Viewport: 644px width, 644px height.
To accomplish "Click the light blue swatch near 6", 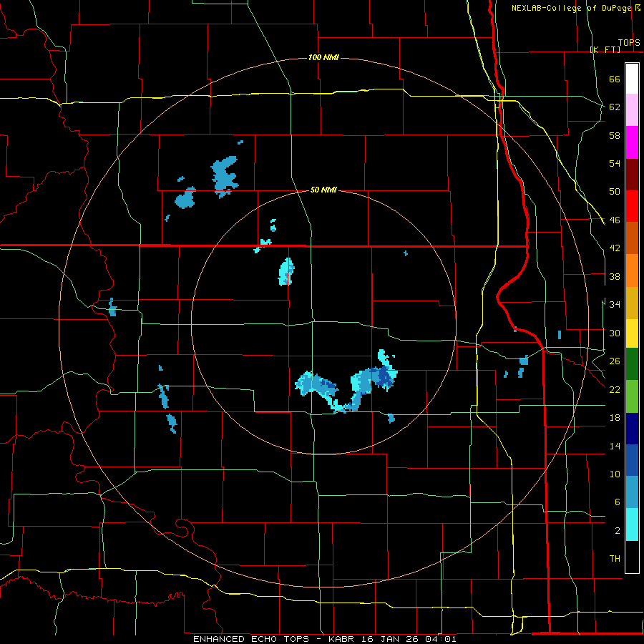I will click(x=632, y=492).
